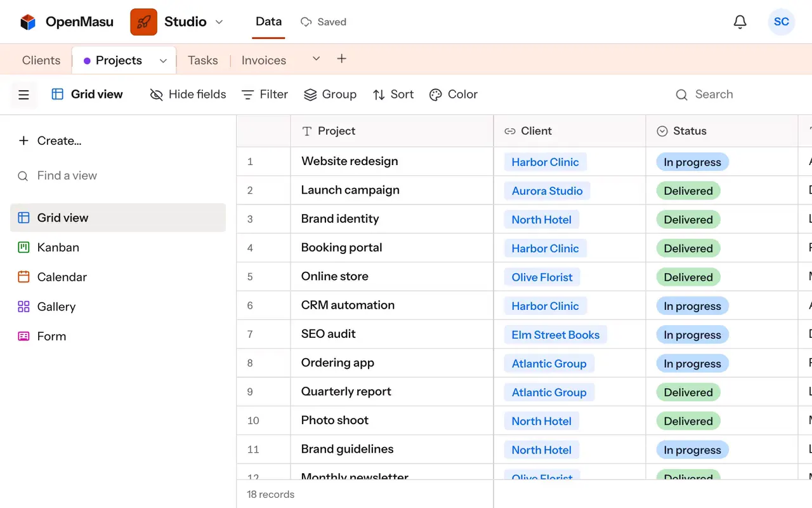Open the SC user avatar menu

[x=782, y=22]
